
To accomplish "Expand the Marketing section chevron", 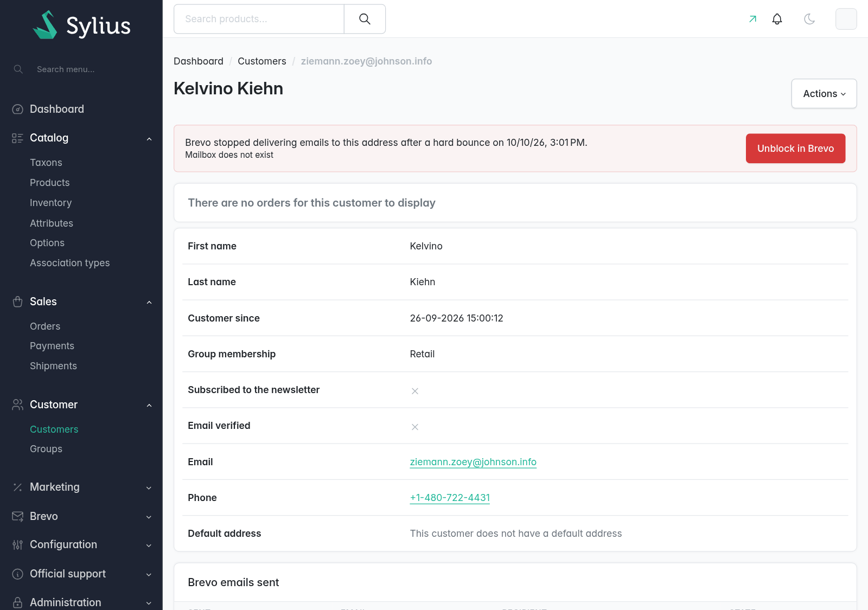I will pos(149,488).
